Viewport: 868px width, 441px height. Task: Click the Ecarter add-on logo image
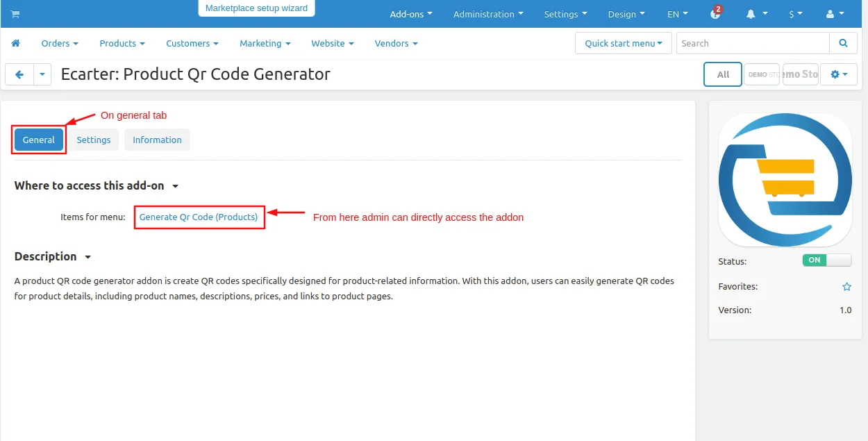pos(785,180)
